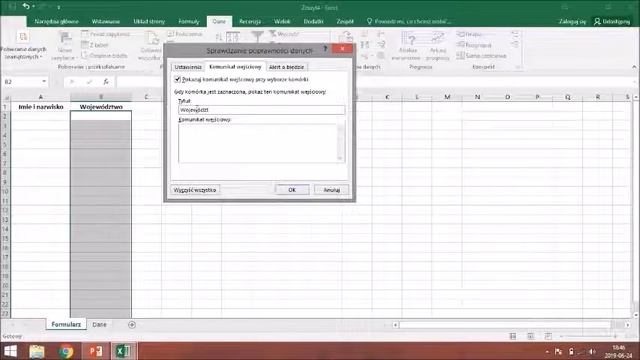Click Komunikat wejściowy text area

pos(258,143)
